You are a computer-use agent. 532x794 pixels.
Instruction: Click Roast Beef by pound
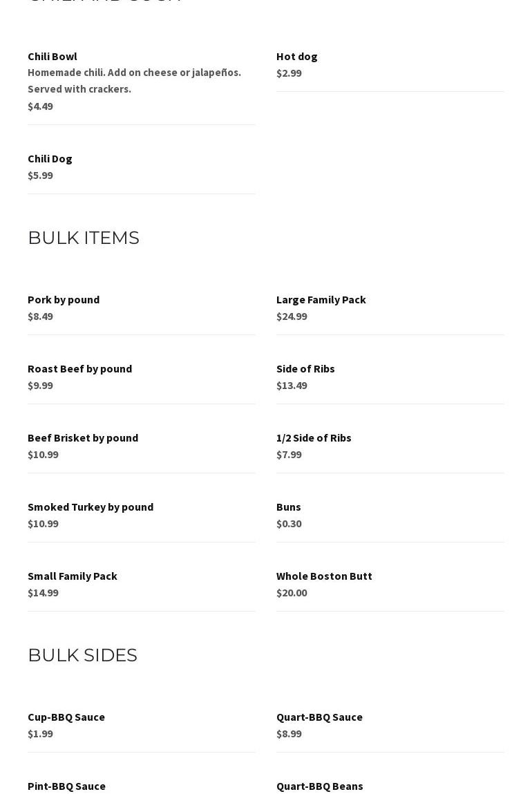coord(79,368)
